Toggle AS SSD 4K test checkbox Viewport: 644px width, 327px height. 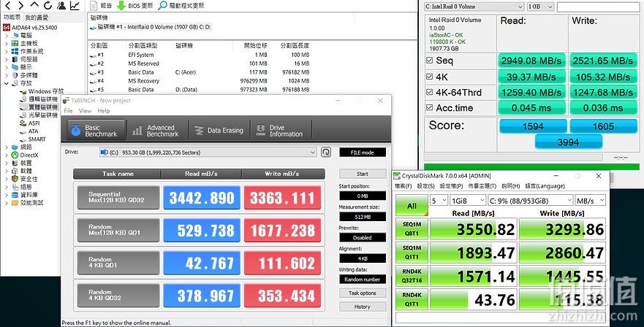430,77
